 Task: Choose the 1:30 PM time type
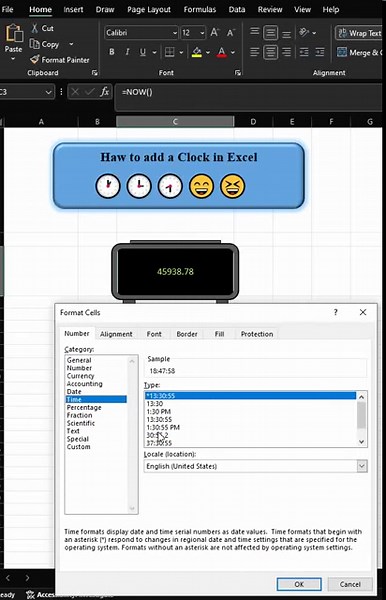click(x=158, y=411)
